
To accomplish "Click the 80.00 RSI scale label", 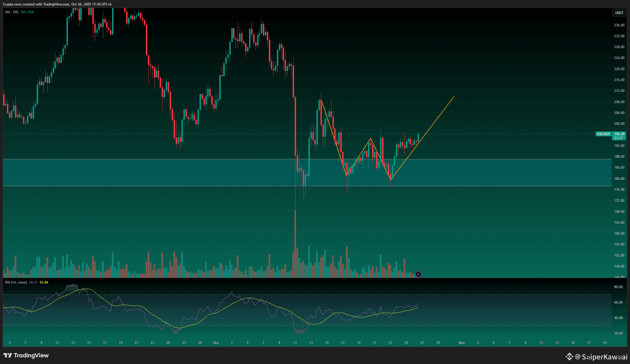I will point(618,287).
